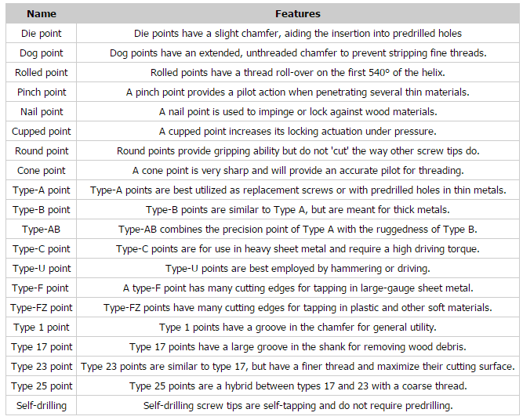Select the Type 25 point name cell
The width and height of the screenshot is (523, 420).
point(41,386)
